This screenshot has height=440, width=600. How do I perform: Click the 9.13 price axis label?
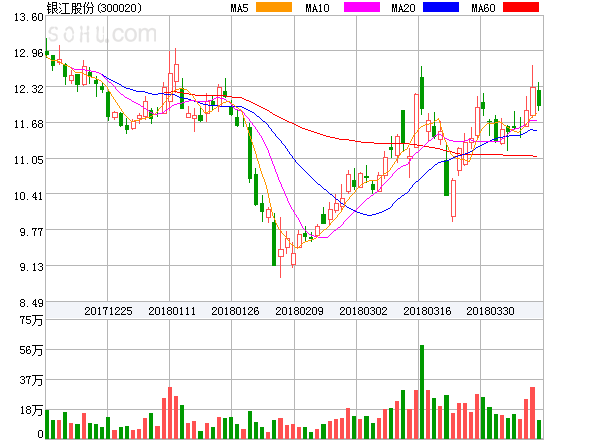tap(31, 267)
